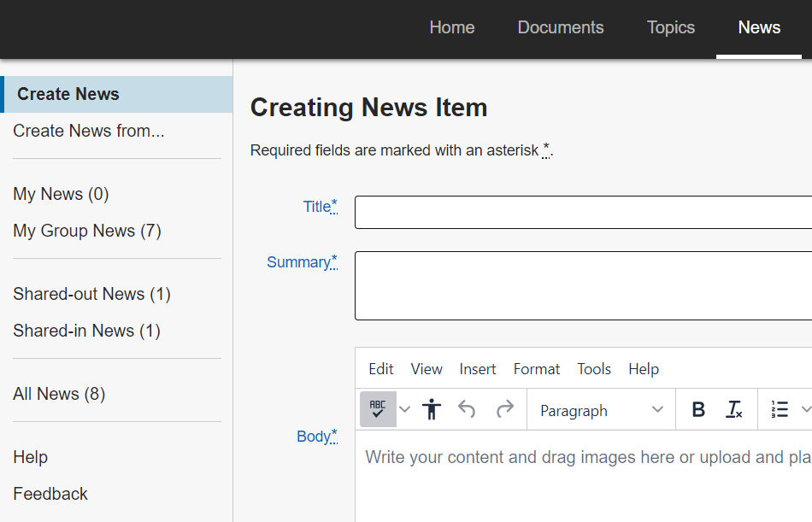Go to the Home tab
The width and height of the screenshot is (812, 522).
pos(452,27)
